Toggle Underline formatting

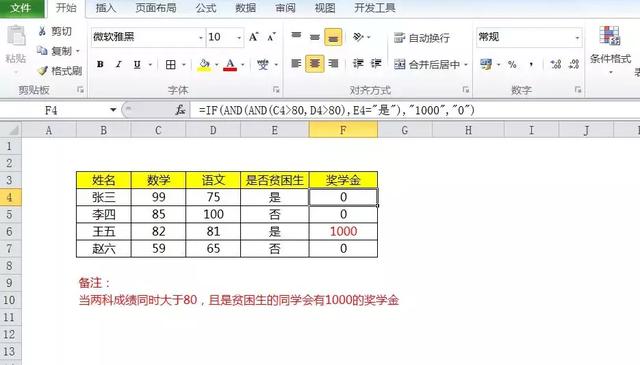point(137,64)
